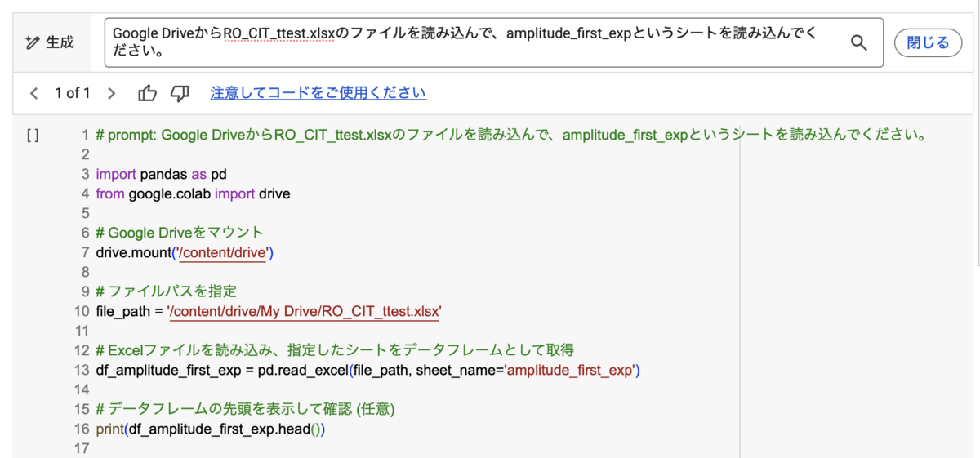Viewport: 980px width, 458px height.
Task: Click the cell run brackets [ ]
Action: point(33,136)
